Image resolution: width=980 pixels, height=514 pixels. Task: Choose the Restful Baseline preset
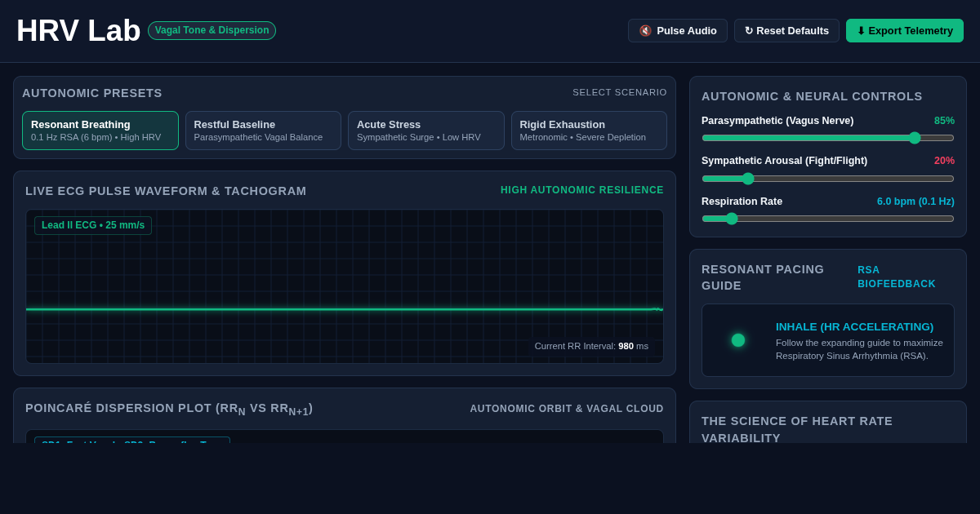pos(263,131)
